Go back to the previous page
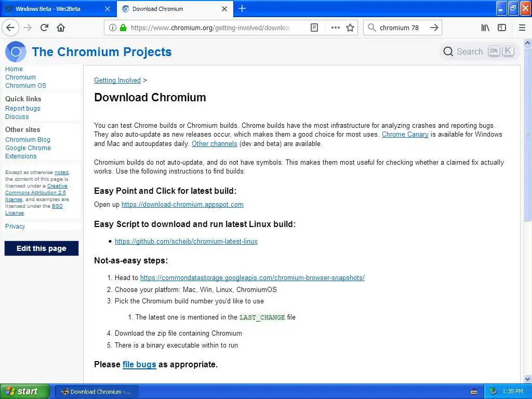532x399 pixels. (10, 28)
